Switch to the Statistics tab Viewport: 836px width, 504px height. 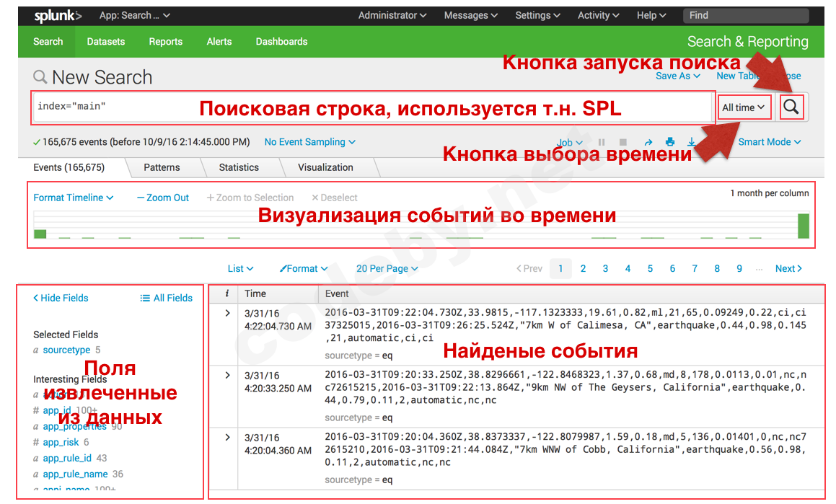click(x=239, y=167)
